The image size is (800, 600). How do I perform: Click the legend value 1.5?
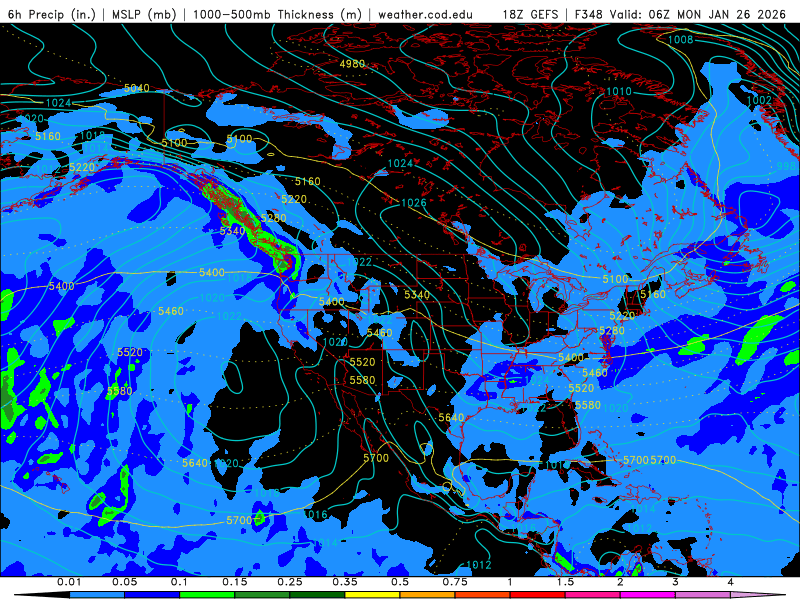point(565,582)
